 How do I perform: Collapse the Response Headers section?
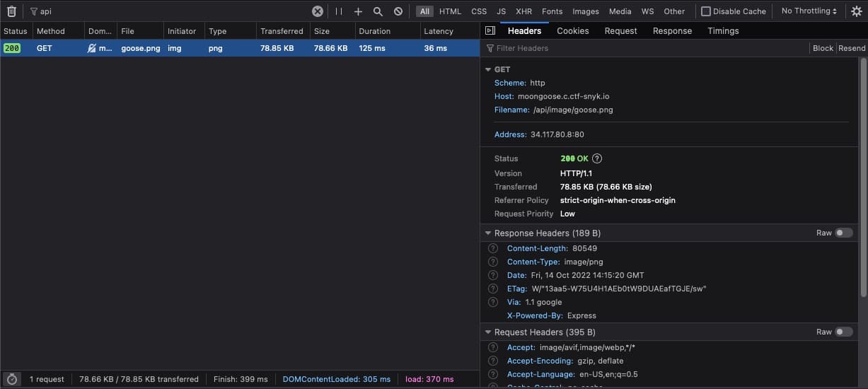click(488, 233)
